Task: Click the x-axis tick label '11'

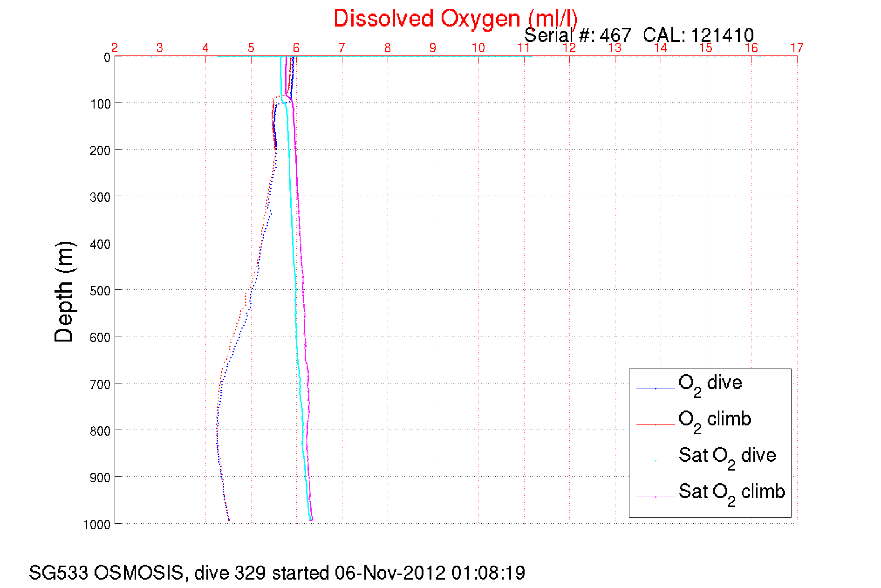Action: click(x=524, y=48)
